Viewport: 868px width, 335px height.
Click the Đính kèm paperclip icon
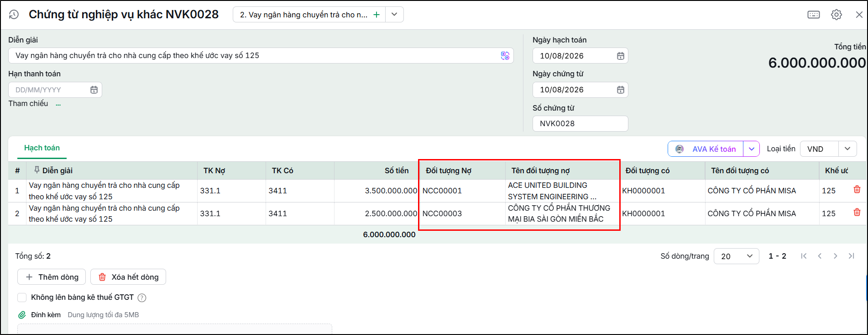21,315
